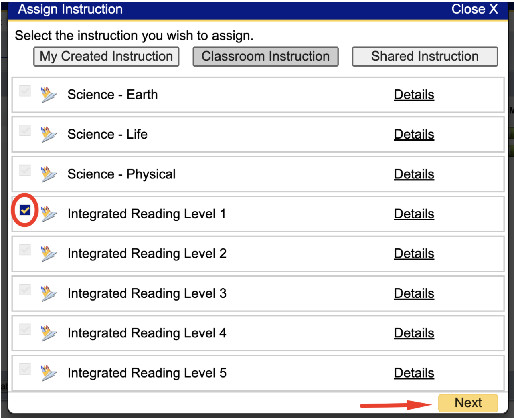The width and height of the screenshot is (514, 420).
Task: Uncheck the Integrated Reading Level 1 checkbox
Action: click(25, 209)
